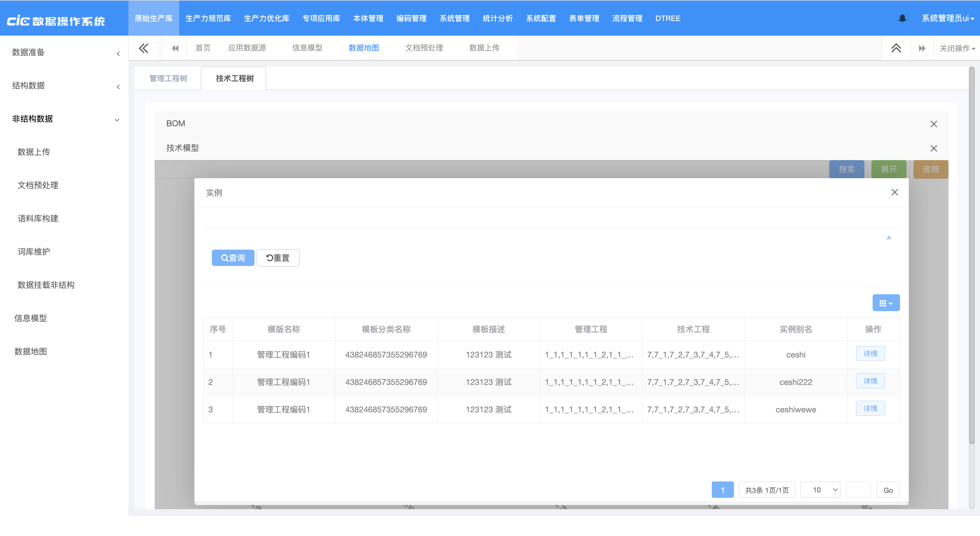Expand the 结构数据 sidebar menu

coord(65,86)
